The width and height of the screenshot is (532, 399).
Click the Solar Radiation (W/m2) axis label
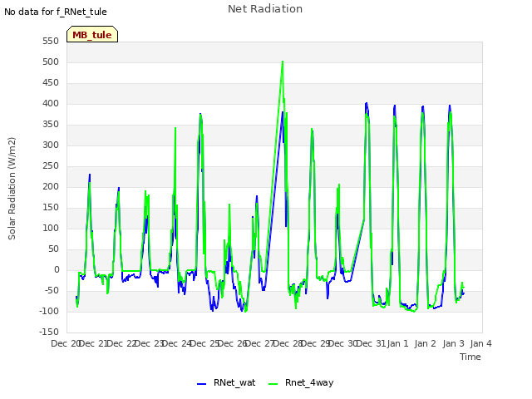12,189
